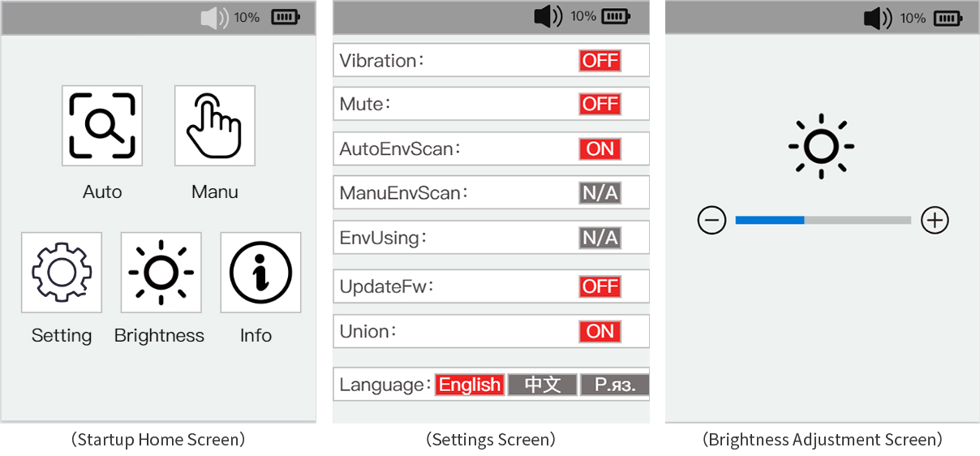
Task: Open the Brightness sun icon on home screen
Action: 161,273
